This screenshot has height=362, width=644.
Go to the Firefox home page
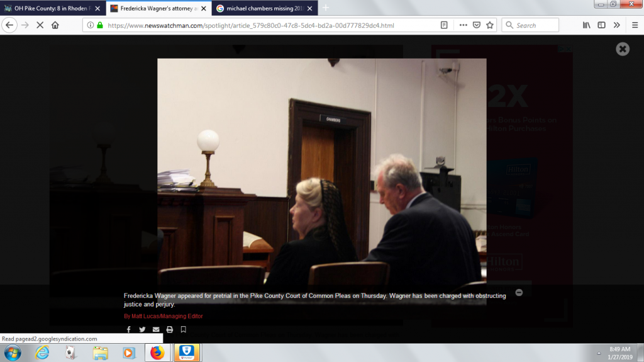click(55, 25)
